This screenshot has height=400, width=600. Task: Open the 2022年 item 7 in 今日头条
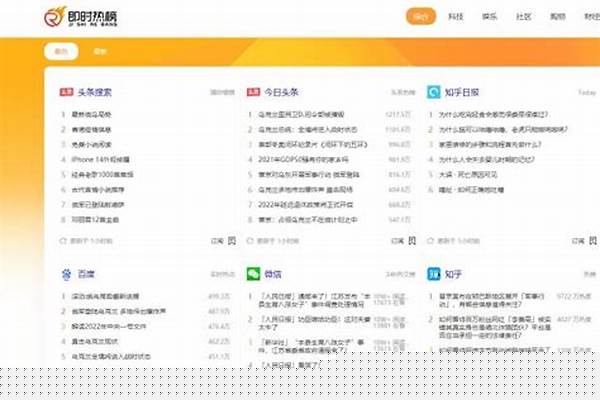coord(306,205)
